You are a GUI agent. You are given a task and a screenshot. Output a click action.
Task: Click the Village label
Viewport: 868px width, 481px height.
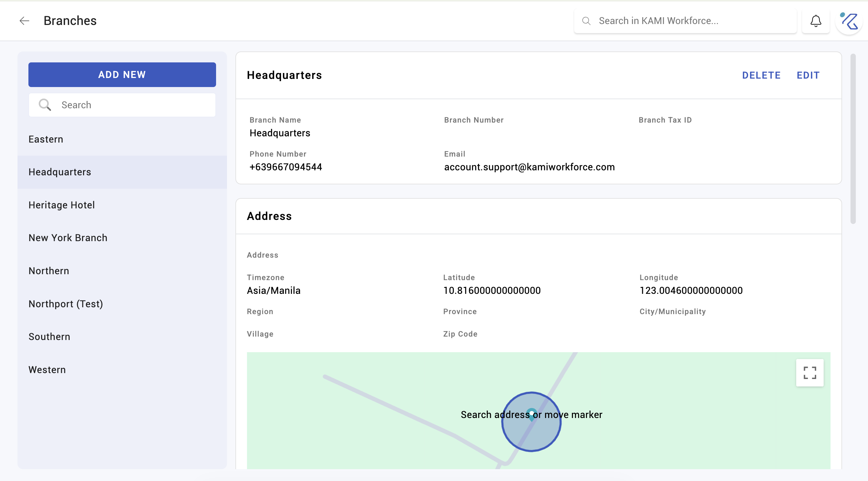(260, 334)
